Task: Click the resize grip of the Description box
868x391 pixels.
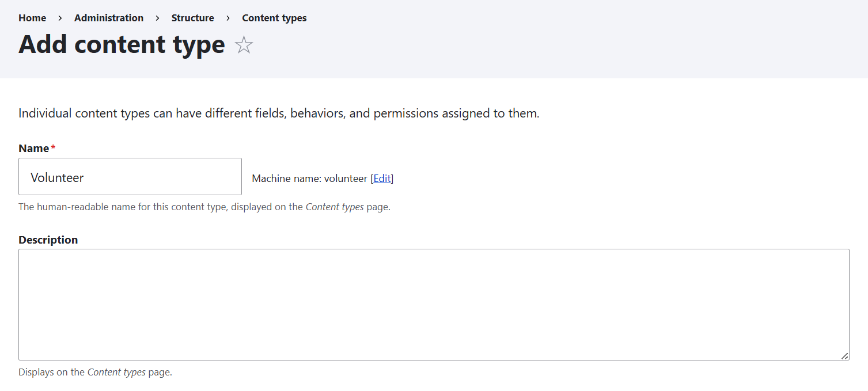Action: [x=846, y=356]
